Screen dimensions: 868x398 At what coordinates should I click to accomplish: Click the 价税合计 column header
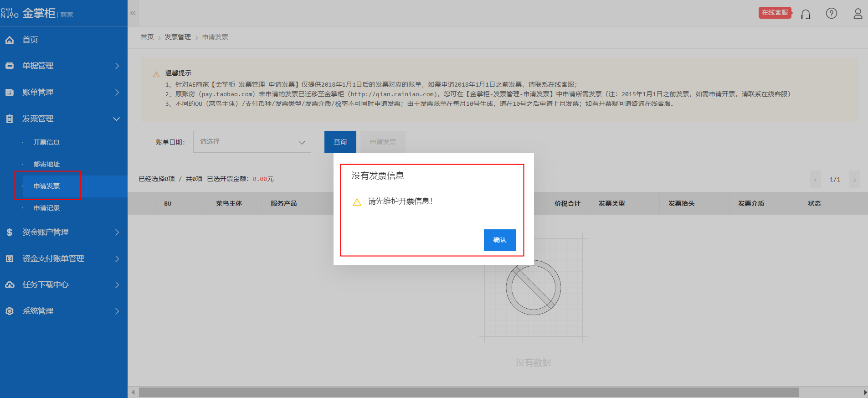coord(568,203)
